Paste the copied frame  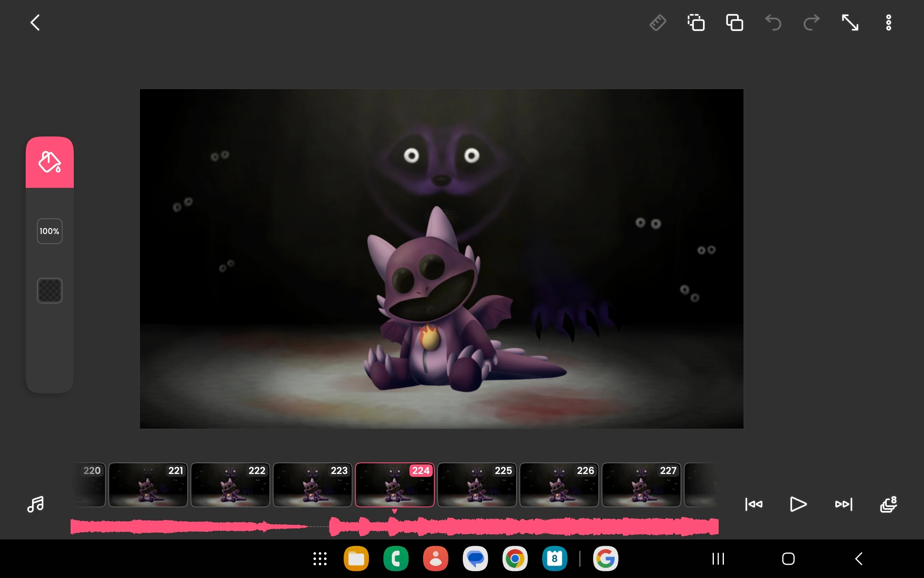point(734,23)
